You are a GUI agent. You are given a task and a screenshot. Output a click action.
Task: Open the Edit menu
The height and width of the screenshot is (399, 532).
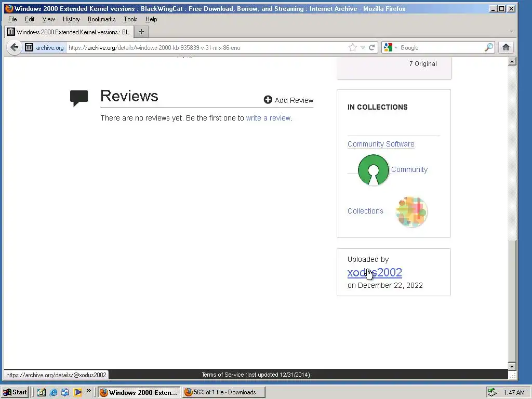click(x=30, y=19)
